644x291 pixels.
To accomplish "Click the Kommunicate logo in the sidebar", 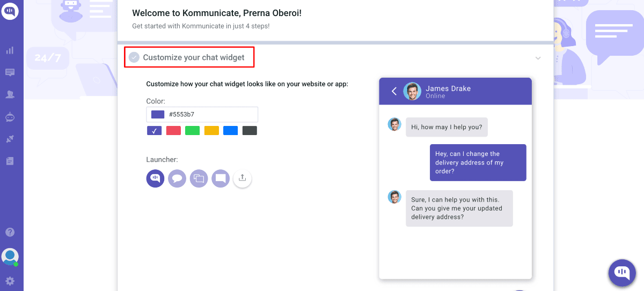I will (x=10, y=11).
